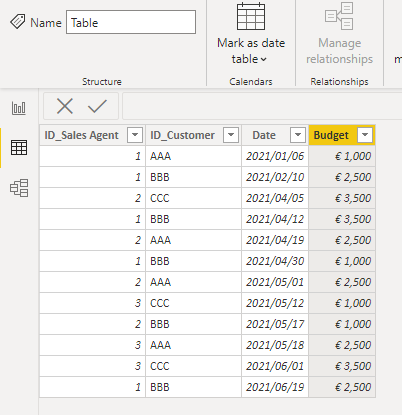Select the ID_Customer column header
The height and width of the screenshot is (415, 402).
click(194, 135)
